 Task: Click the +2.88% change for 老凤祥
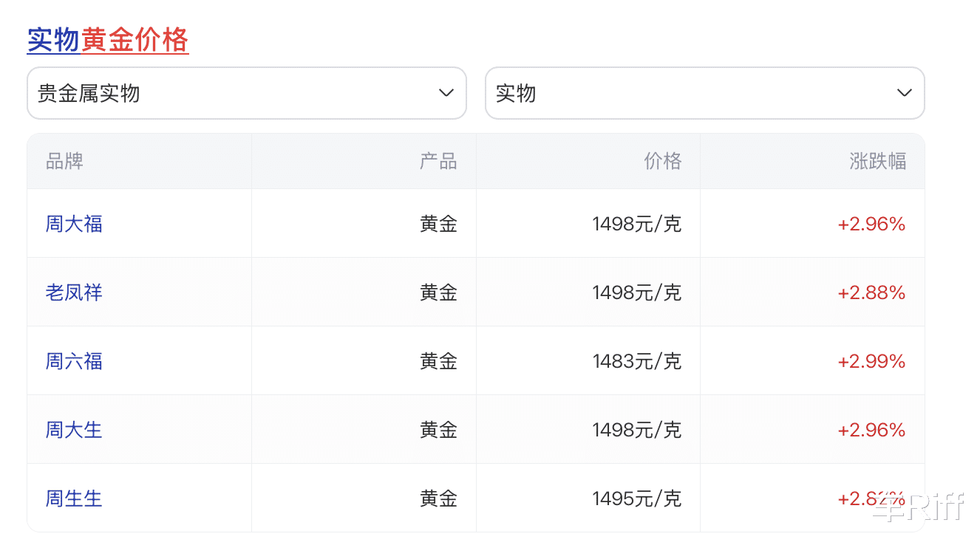871,292
